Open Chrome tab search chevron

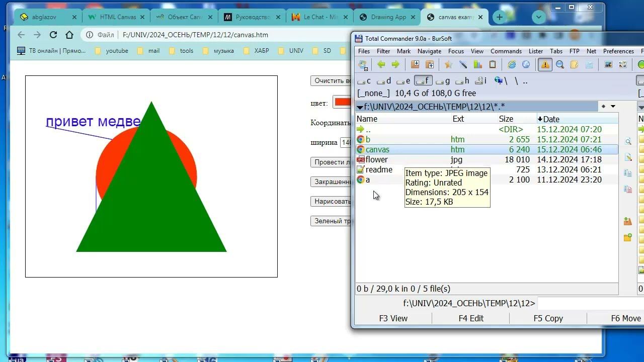tap(539, 17)
